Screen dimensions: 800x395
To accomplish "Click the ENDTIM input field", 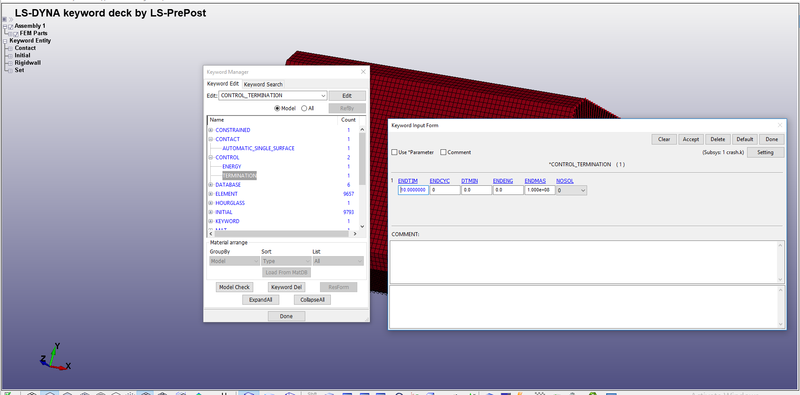I will [x=413, y=190].
